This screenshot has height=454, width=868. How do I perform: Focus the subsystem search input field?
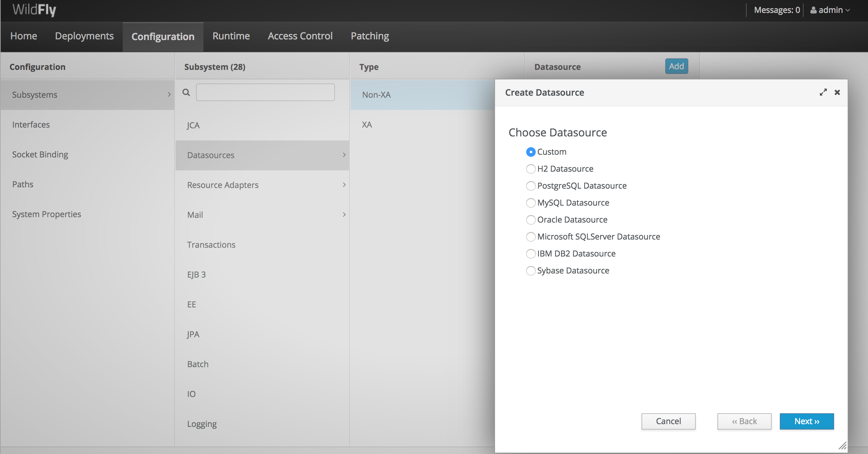(x=265, y=92)
